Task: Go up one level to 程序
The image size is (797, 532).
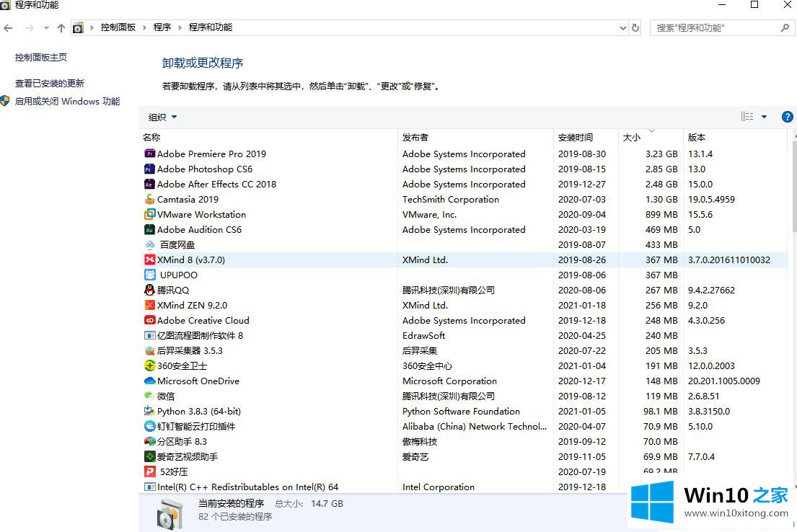Action: (61, 28)
